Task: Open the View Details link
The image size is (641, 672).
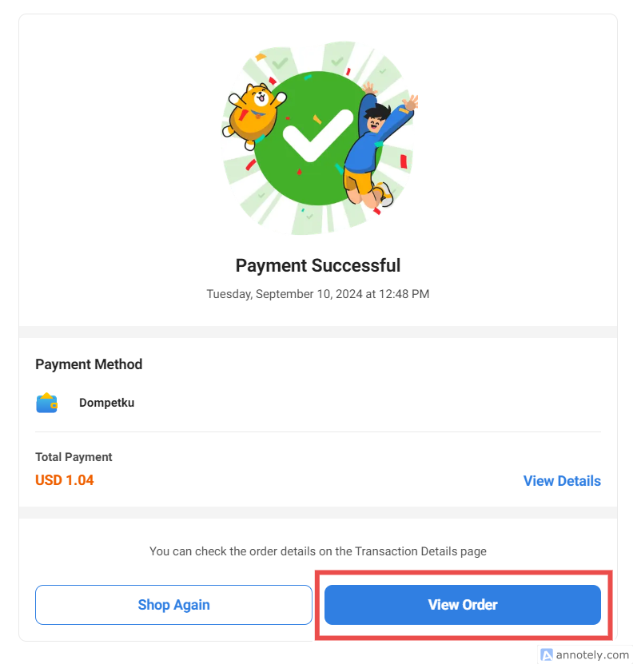Action: pos(562,481)
